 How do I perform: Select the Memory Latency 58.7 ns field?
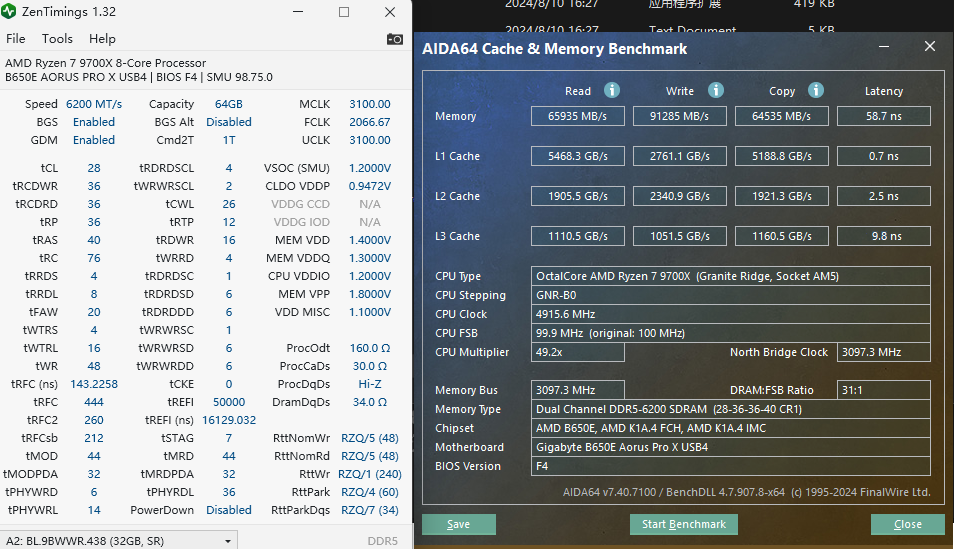(x=883, y=116)
